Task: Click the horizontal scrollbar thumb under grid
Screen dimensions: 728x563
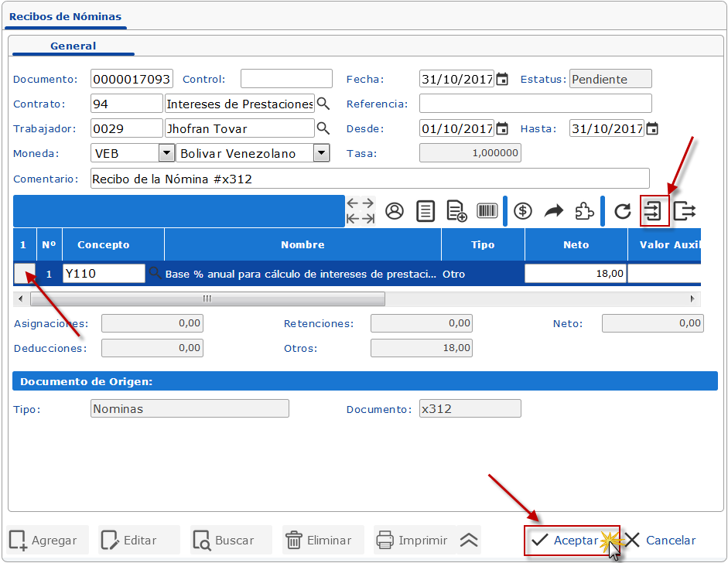Action: pos(207,299)
